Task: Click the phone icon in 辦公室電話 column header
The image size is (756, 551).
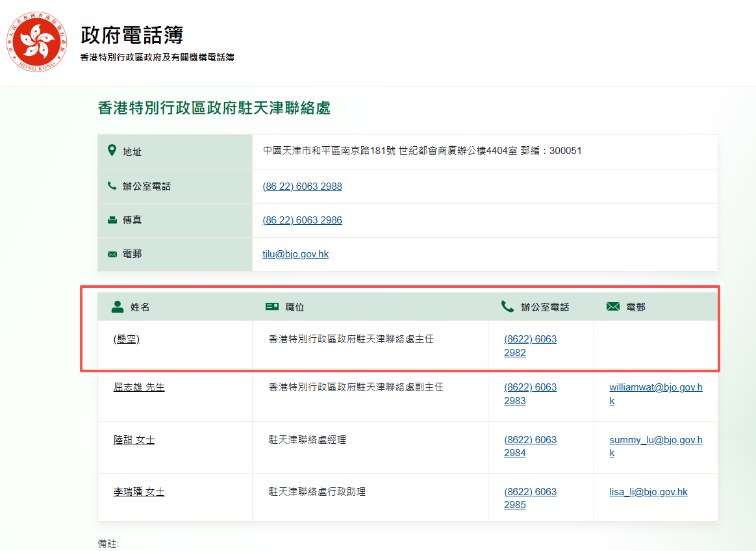Action: [x=507, y=307]
